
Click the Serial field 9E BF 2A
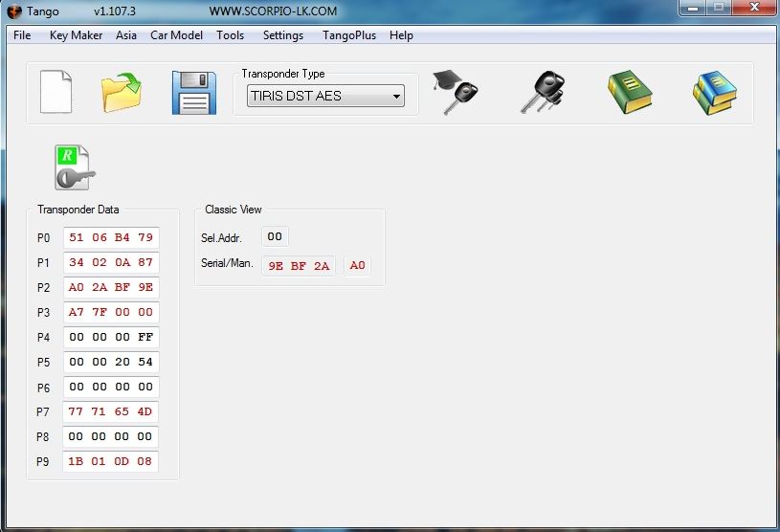[299, 266]
